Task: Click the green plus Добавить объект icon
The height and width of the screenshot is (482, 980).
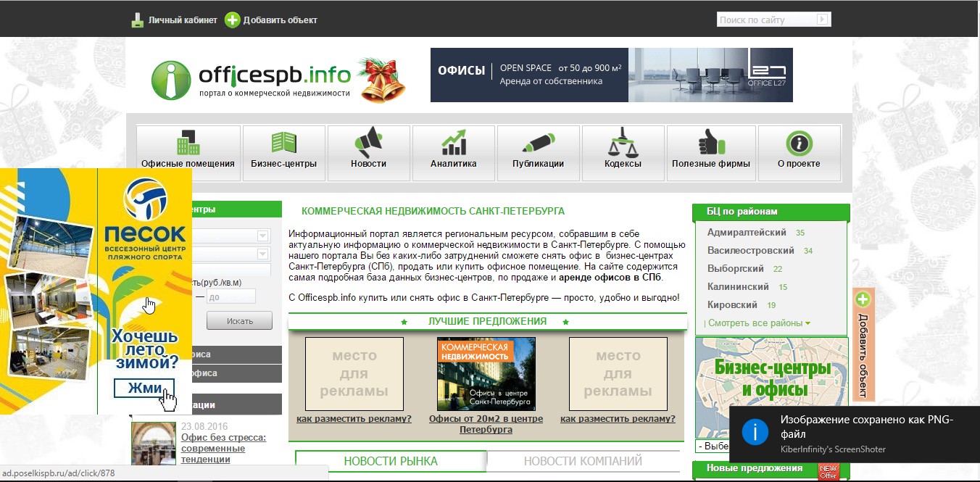Action: 232,20
